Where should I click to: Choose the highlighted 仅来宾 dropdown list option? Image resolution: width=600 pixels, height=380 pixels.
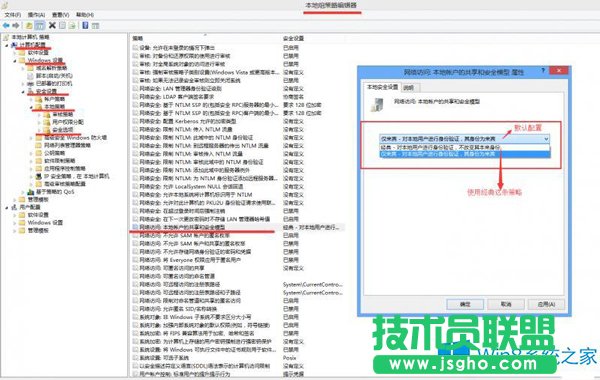click(465, 154)
